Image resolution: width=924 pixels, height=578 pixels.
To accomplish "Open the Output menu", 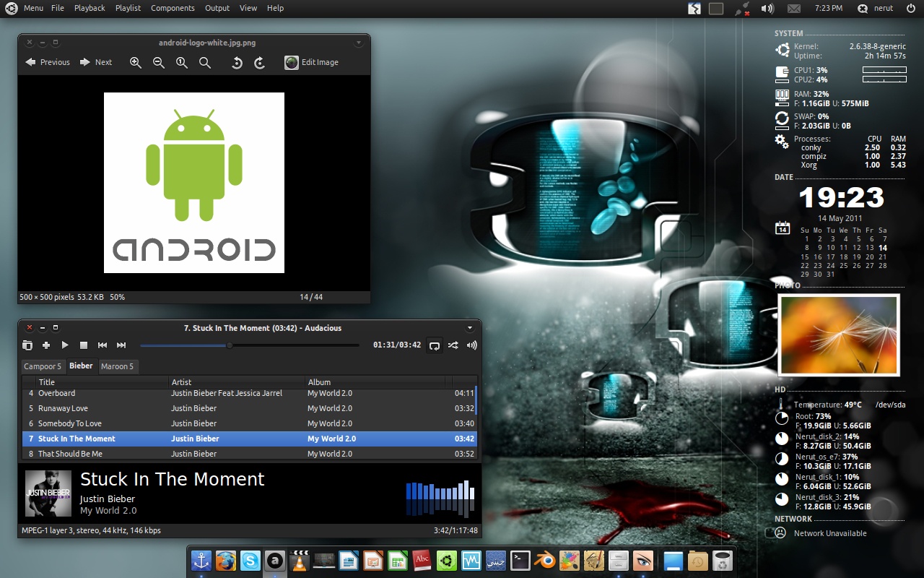I will pos(217,8).
